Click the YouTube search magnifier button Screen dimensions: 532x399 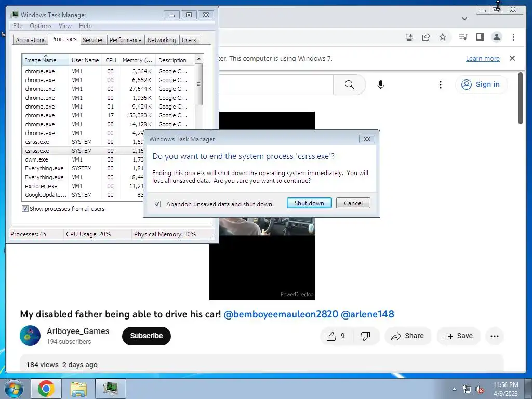(350, 85)
